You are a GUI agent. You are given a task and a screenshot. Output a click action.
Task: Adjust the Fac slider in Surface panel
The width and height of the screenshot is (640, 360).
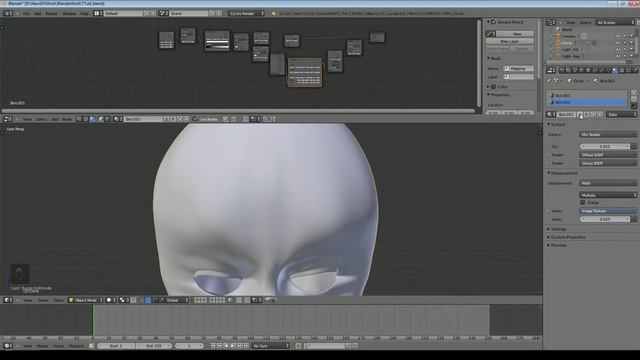coord(605,147)
